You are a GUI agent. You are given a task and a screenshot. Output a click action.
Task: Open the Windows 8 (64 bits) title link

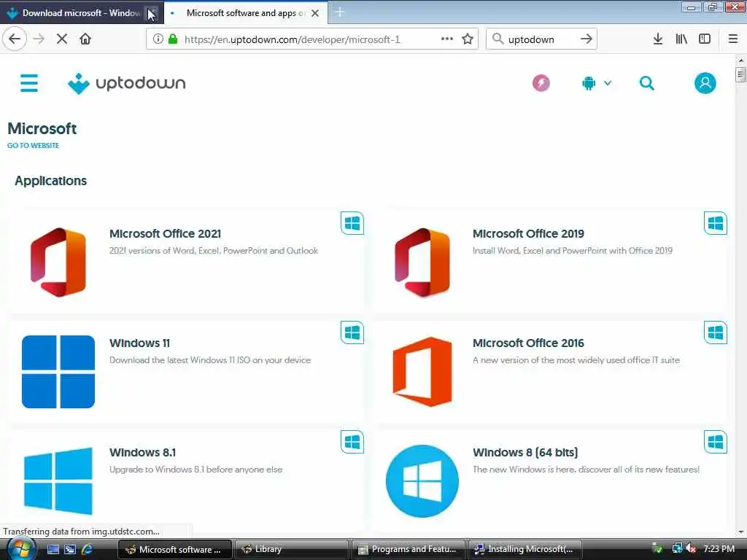point(525,452)
